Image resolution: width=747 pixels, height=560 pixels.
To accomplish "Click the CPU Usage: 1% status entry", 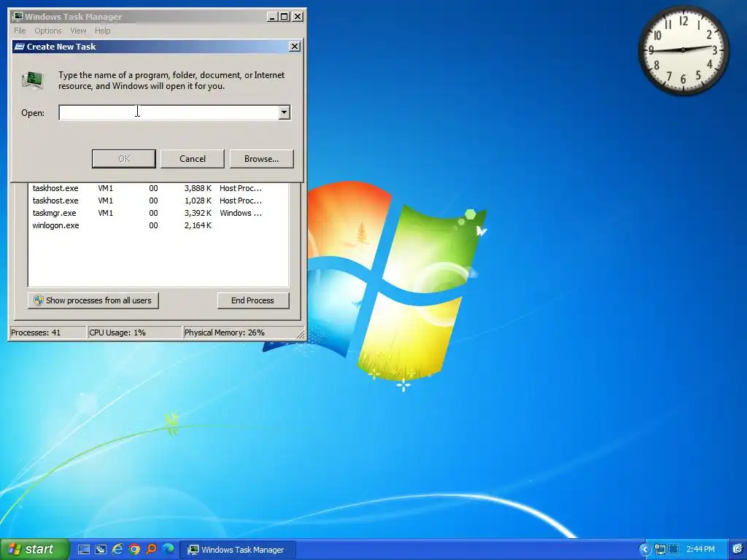I will [x=135, y=332].
